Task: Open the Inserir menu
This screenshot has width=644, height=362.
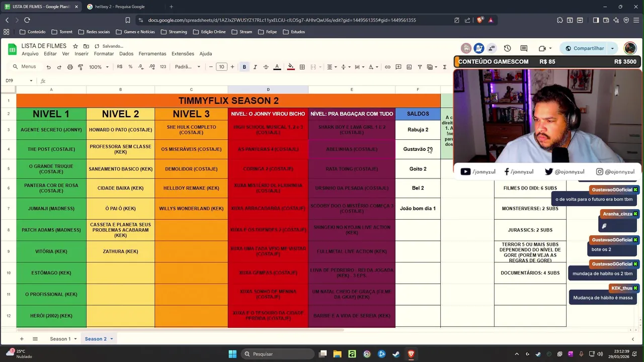Action: click(x=82, y=54)
